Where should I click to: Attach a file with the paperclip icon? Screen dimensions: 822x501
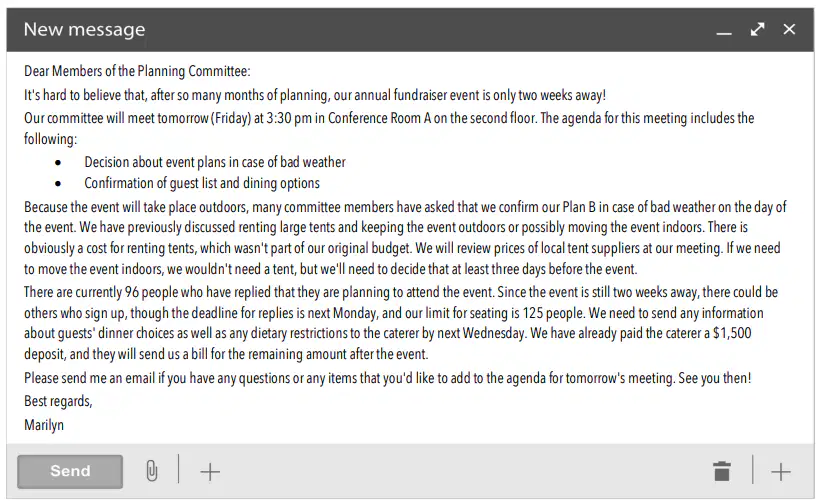coord(152,471)
